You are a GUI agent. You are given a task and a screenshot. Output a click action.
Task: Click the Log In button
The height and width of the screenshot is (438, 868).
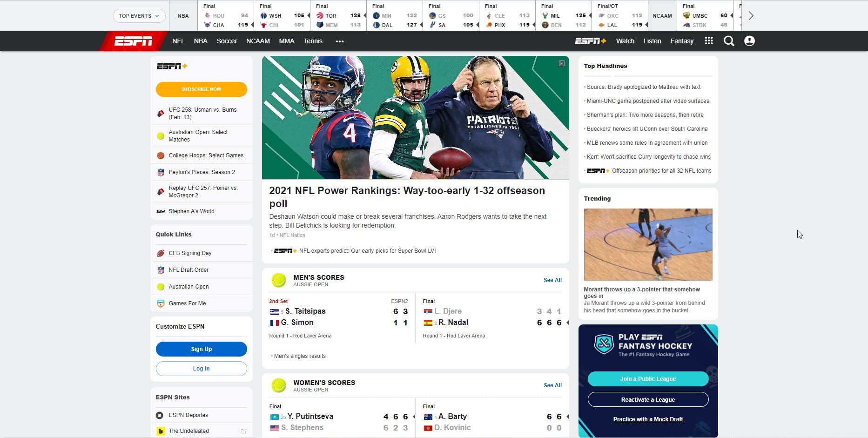[201, 369]
